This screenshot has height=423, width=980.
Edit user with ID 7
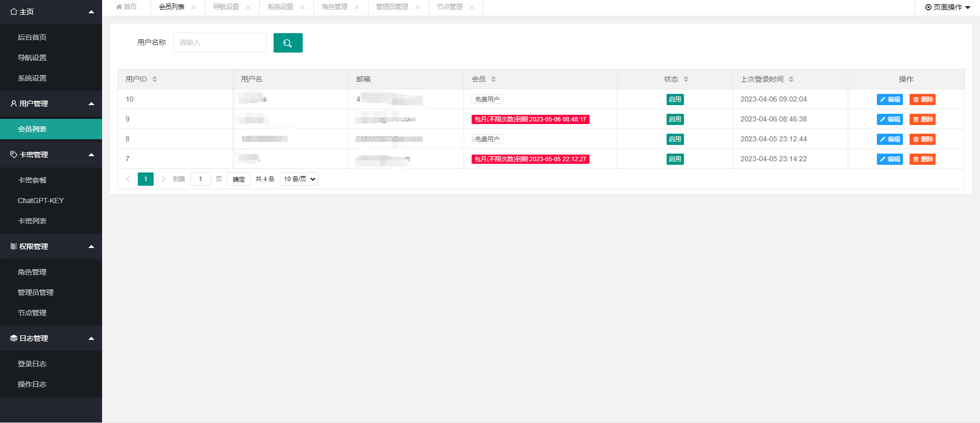tap(890, 159)
